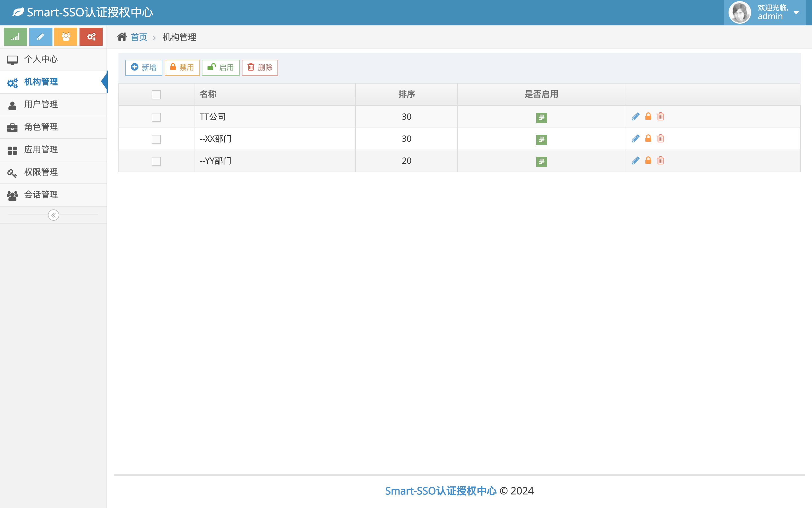The width and height of the screenshot is (812, 508).
Task: Open the admin user dropdown arrow
Action: pos(796,13)
